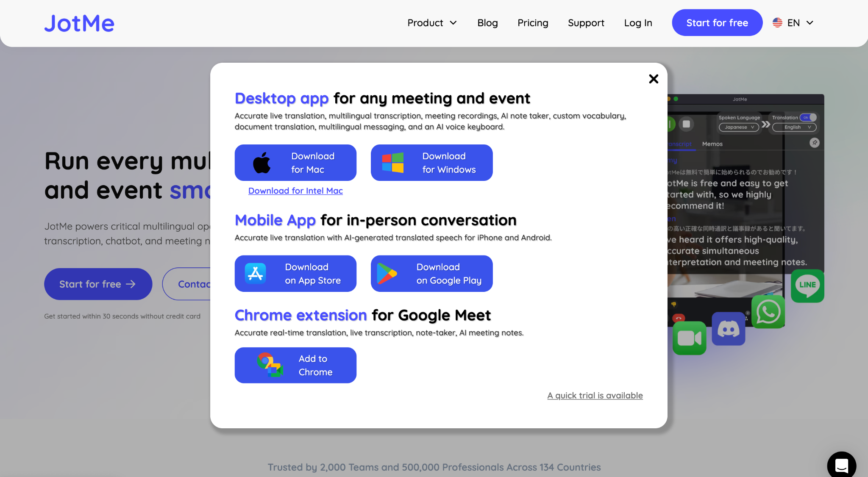Viewport: 868px width, 477px height.
Task: Go to Pricing in the navigation
Action: (x=533, y=23)
